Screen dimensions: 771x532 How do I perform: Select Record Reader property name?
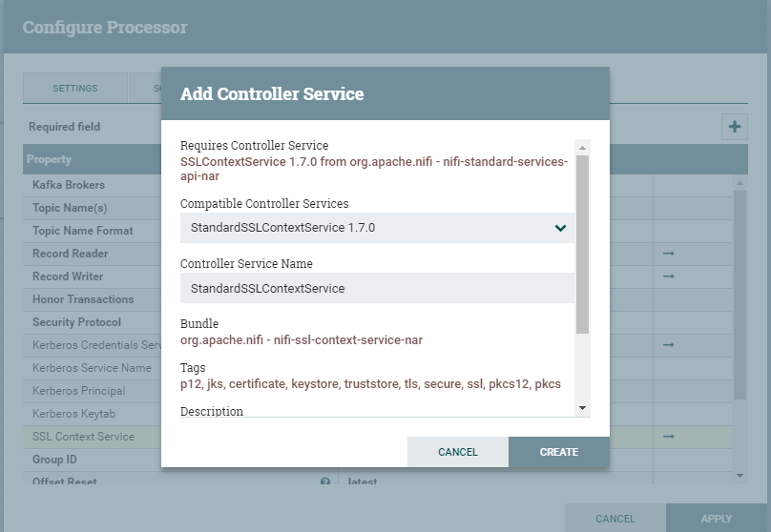71,254
